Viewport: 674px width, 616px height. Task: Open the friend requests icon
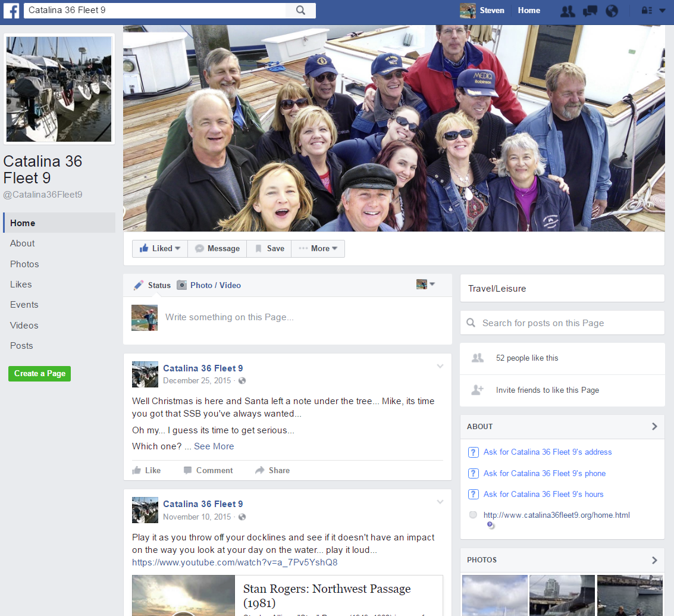(568, 11)
